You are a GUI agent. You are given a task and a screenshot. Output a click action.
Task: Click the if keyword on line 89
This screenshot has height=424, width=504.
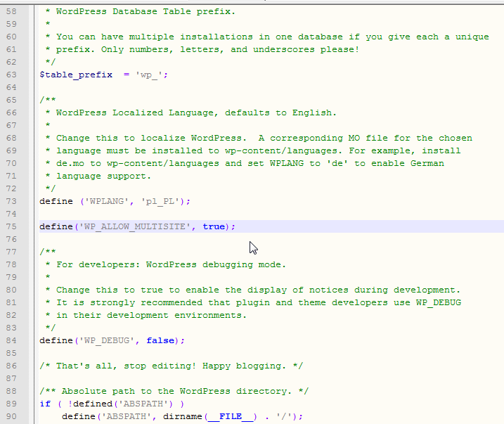click(45, 404)
